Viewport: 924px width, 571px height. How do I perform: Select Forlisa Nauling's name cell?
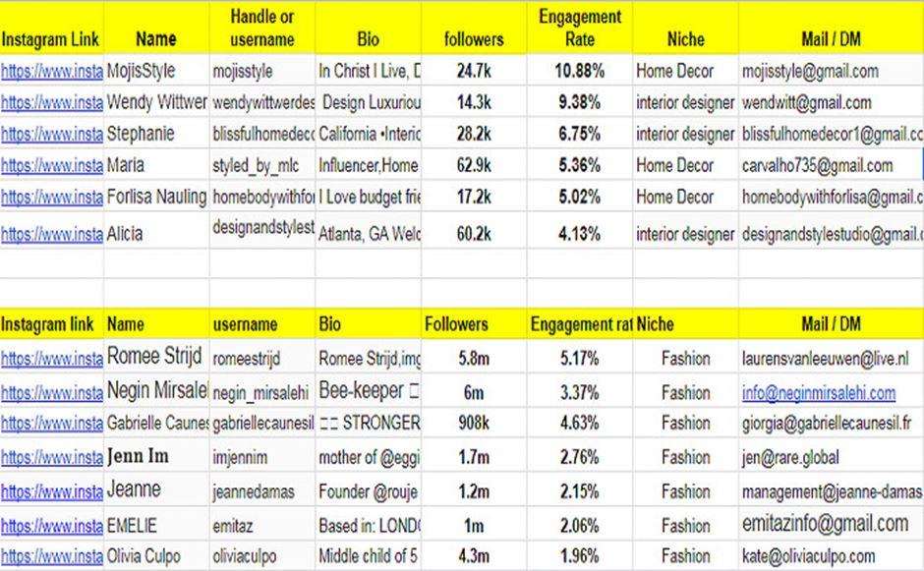pos(156,197)
